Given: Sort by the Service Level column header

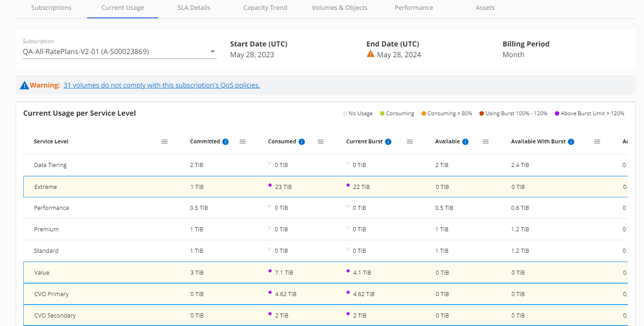Looking at the screenshot, I should click(x=51, y=142).
